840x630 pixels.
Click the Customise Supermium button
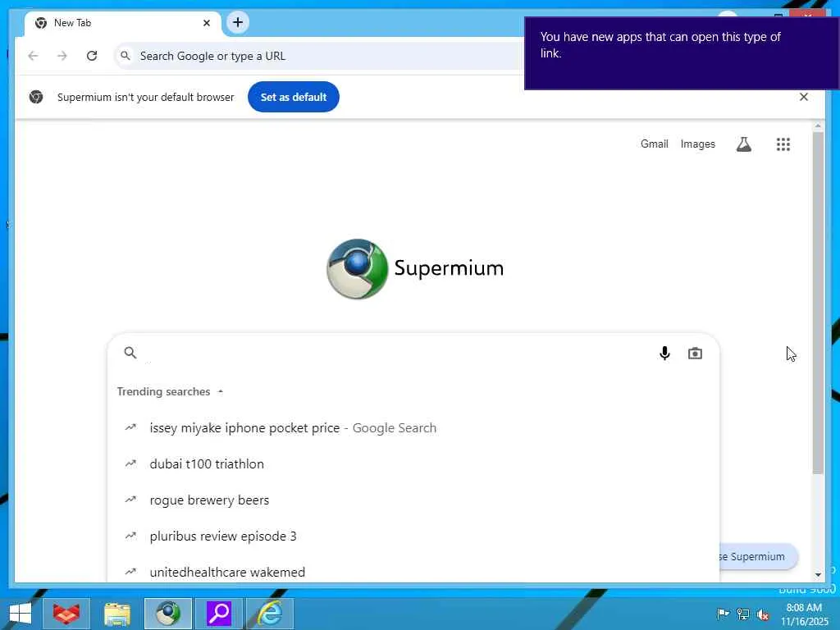(x=758, y=557)
